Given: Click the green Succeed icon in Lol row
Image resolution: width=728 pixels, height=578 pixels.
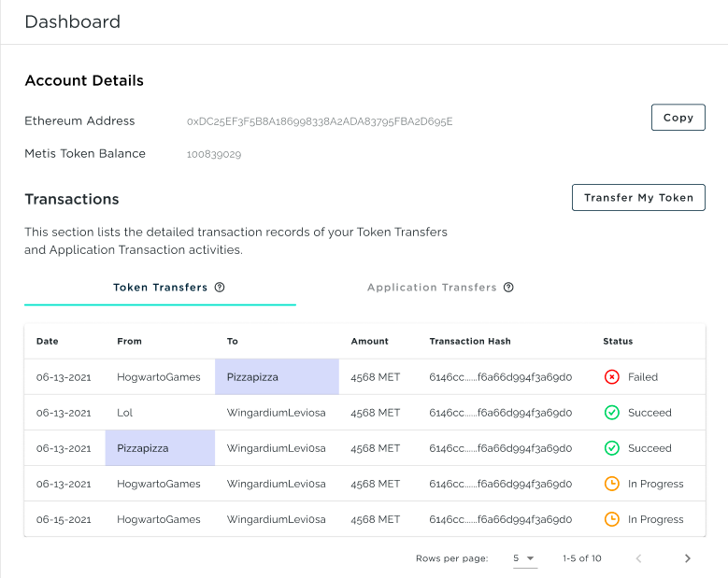Looking at the screenshot, I should (x=612, y=413).
